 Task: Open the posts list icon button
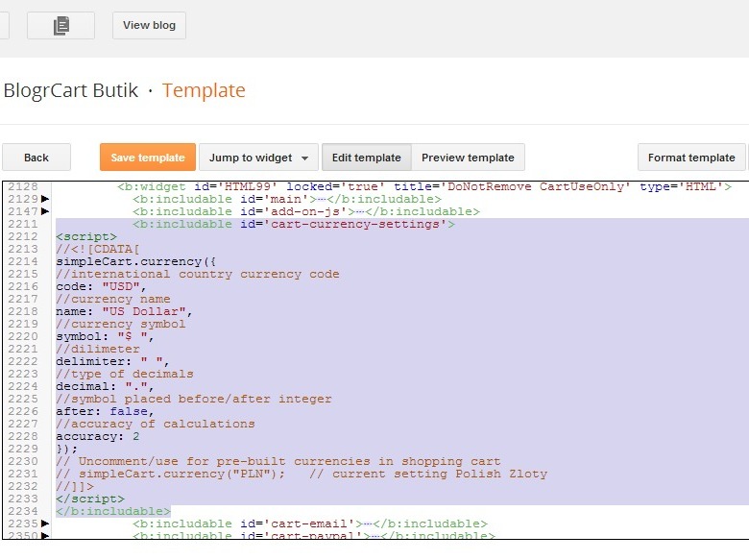[x=60, y=25]
